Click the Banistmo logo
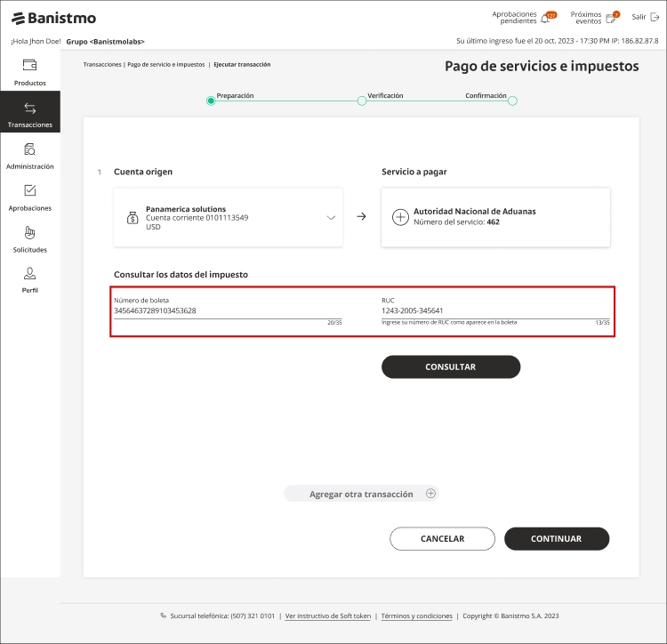The height and width of the screenshot is (644, 667). point(53,19)
